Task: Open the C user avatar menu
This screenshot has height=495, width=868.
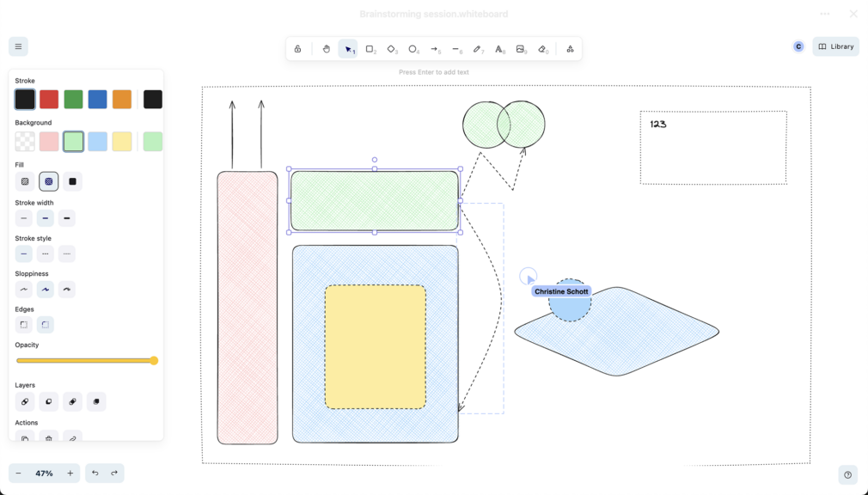Action: 798,46
